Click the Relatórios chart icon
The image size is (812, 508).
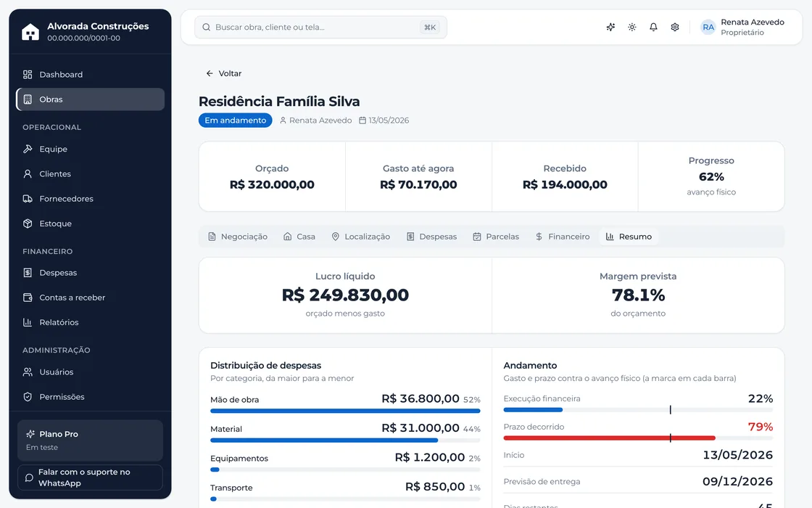28,322
